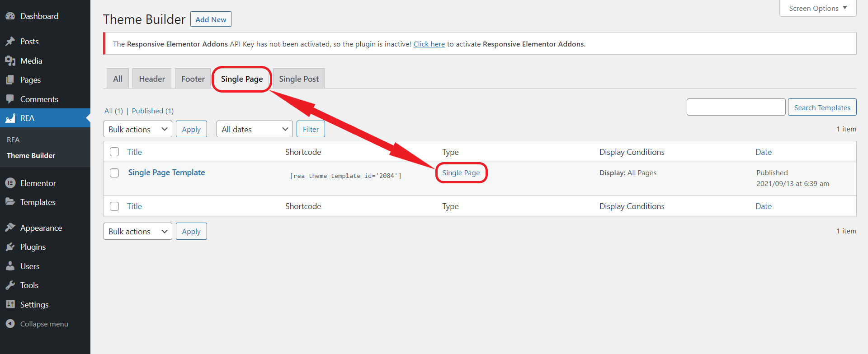
Task: Open the bottom Bulk actions dropdown
Action: pos(138,231)
